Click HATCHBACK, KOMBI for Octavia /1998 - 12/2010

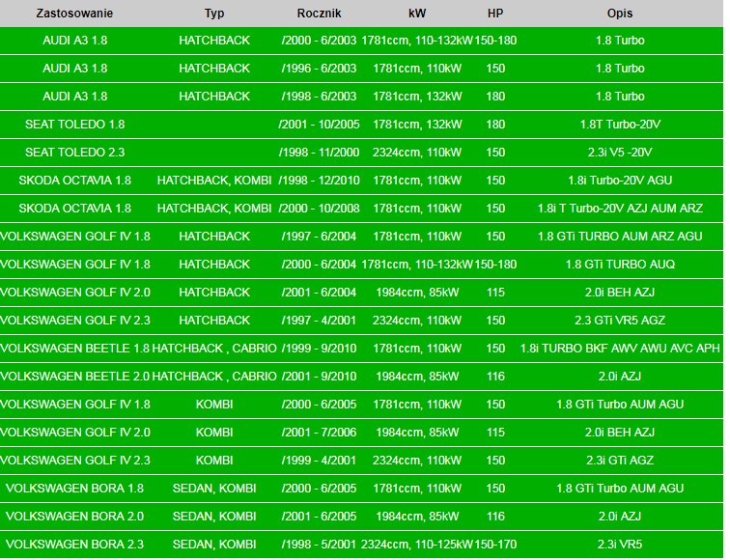click(214, 181)
